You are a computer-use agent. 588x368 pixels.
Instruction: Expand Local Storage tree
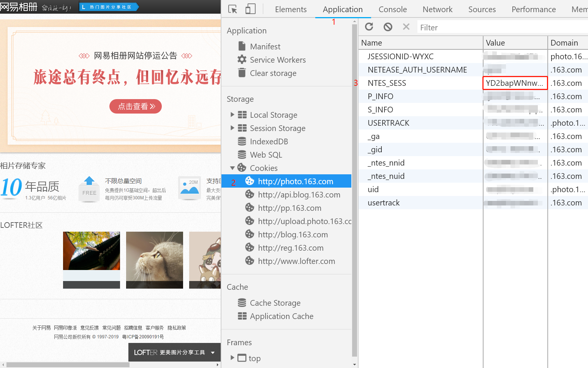(x=232, y=114)
